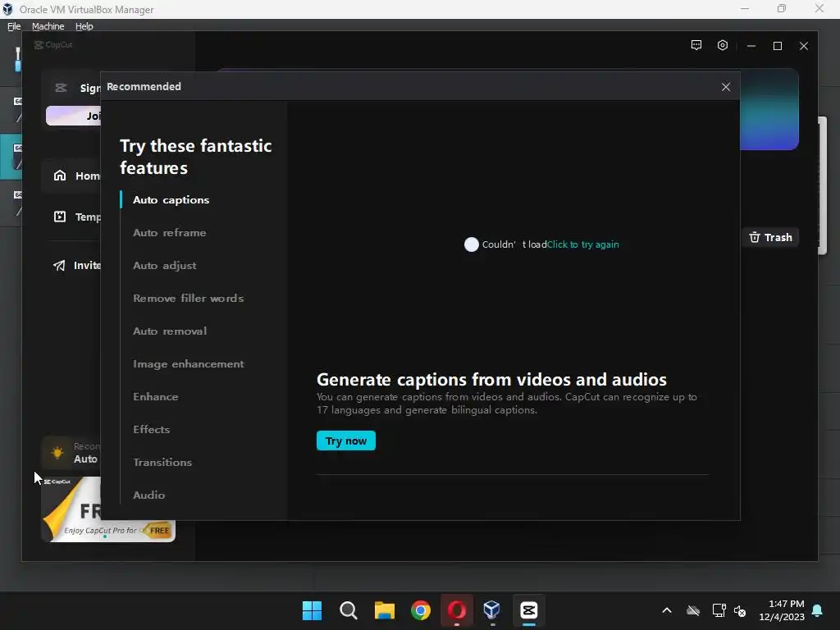The width and height of the screenshot is (840, 630).
Task: Show hidden system tray icons
Action: (x=666, y=610)
